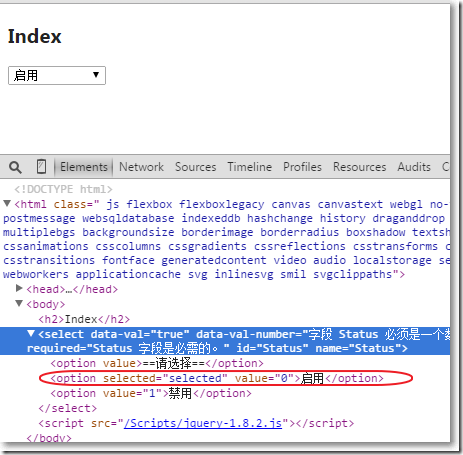Screen dimensions: 463x455
Task: Select the DOCTYPE html line
Action: [x=63, y=189]
